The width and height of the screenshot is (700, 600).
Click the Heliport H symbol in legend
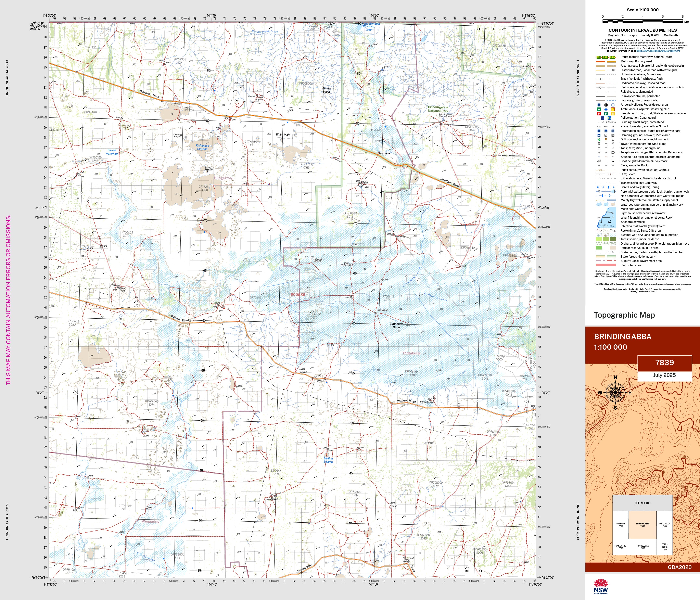click(x=606, y=105)
